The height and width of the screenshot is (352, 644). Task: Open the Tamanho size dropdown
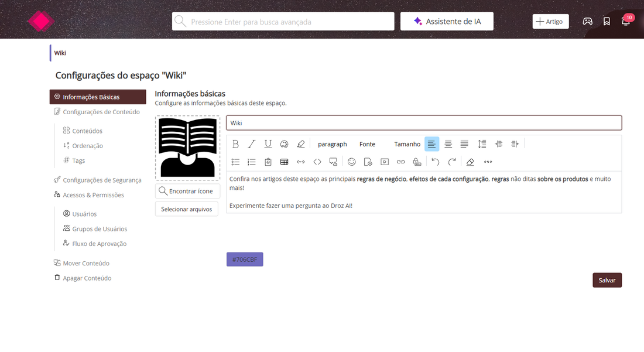click(407, 144)
